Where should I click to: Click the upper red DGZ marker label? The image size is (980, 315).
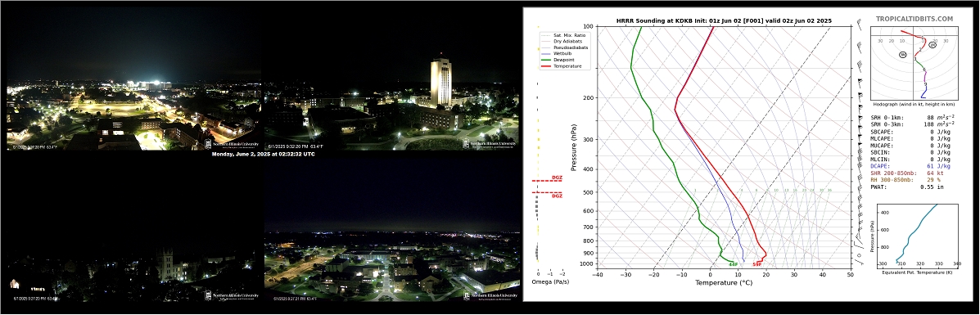coord(556,178)
